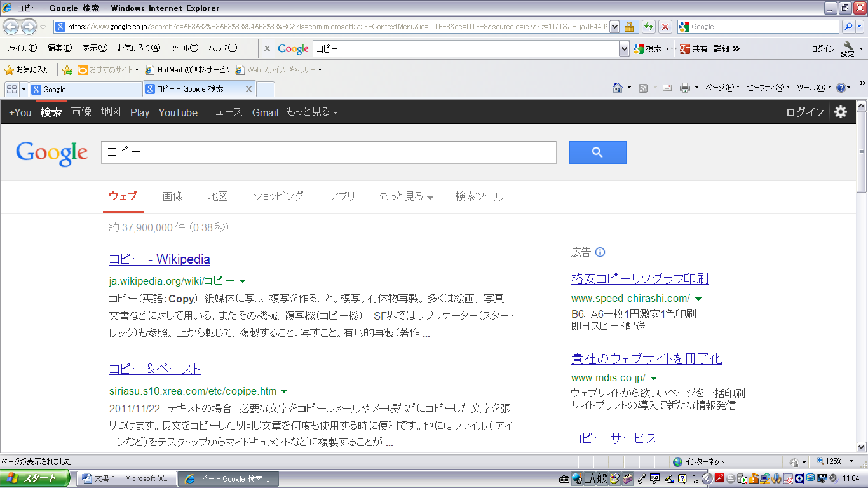868x488 pixels.
Task: Click the security lock icon beside address bar
Action: coord(629,27)
